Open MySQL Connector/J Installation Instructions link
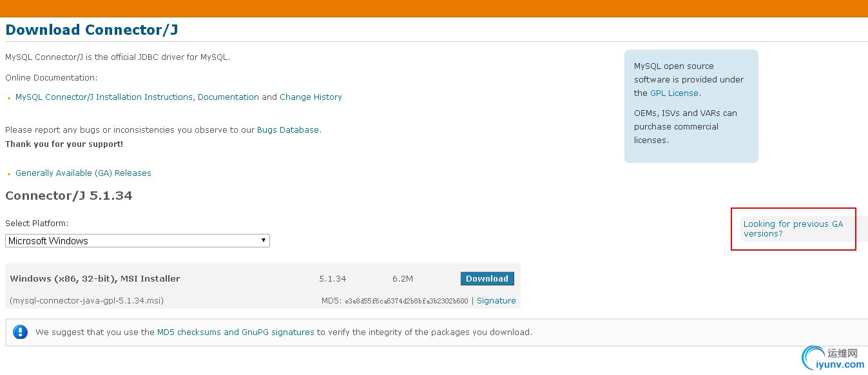 coord(104,97)
